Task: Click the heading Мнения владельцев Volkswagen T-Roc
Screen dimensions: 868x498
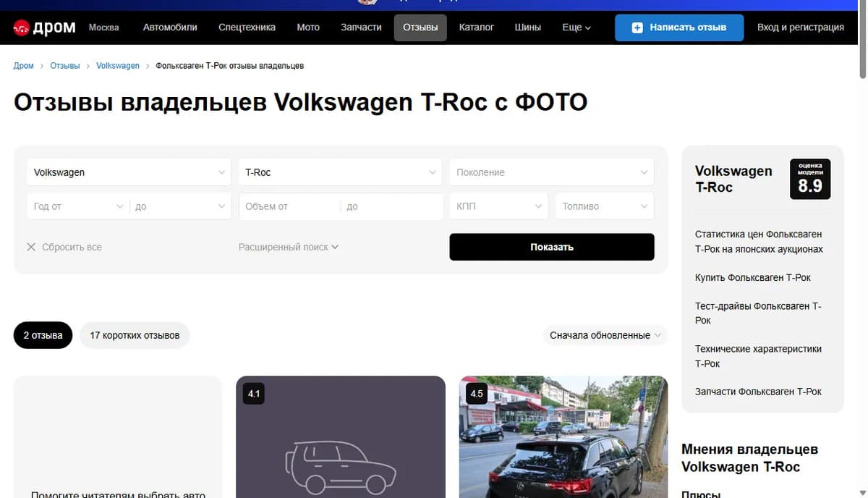Action: 749,458
